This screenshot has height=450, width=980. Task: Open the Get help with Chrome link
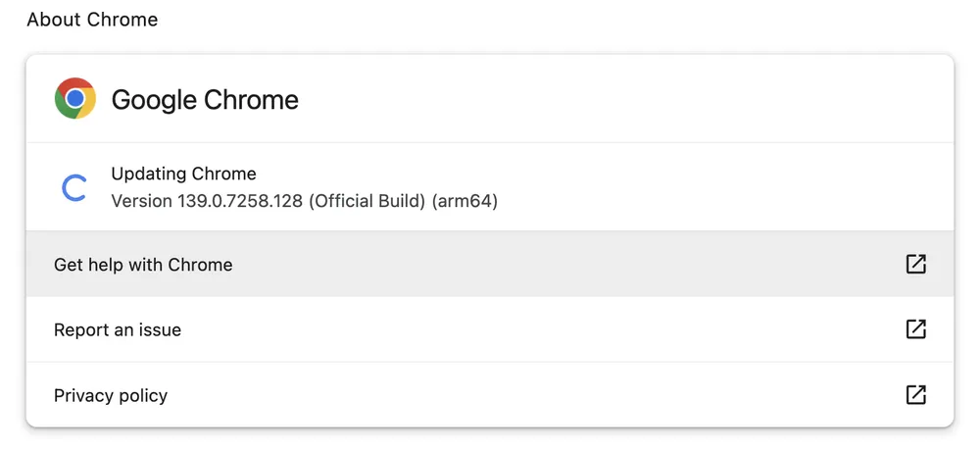tap(143, 265)
